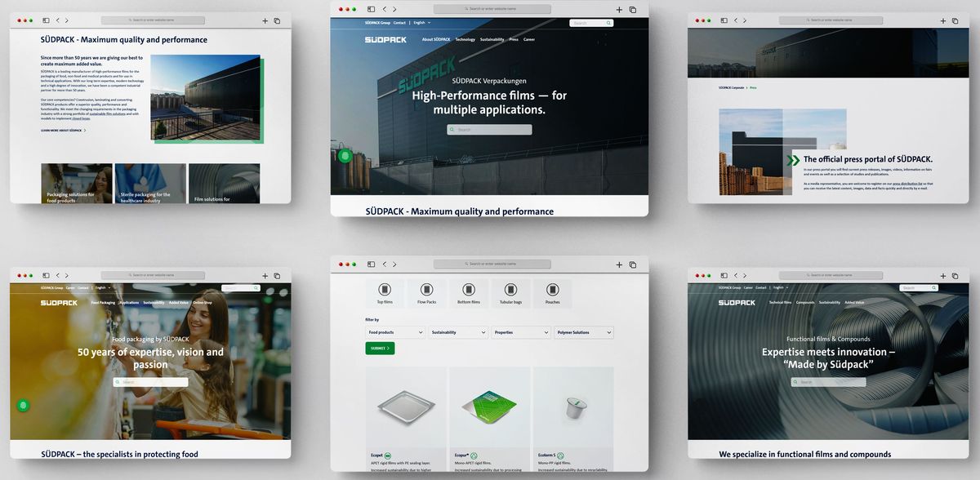Screen dimensions: 980x480
Task: Open the green chat widget icon
Action: click(x=344, y=155)
